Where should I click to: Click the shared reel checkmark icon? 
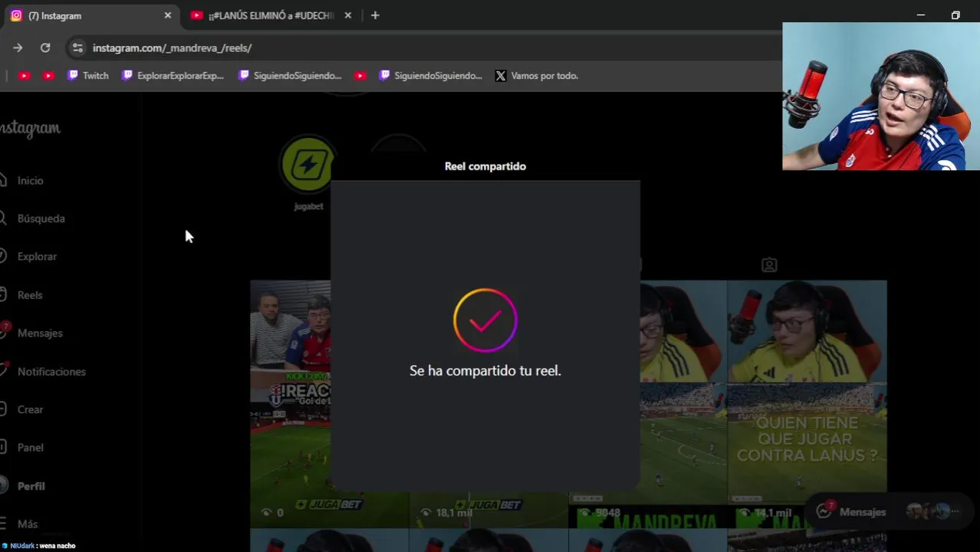[x=485, y=320]
